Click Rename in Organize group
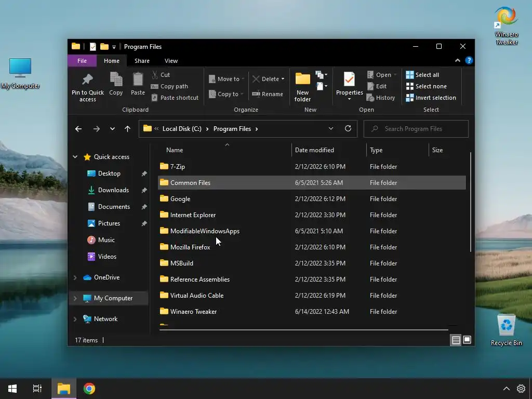The width and height of the screenshot is (532, 399). [268, 94]
